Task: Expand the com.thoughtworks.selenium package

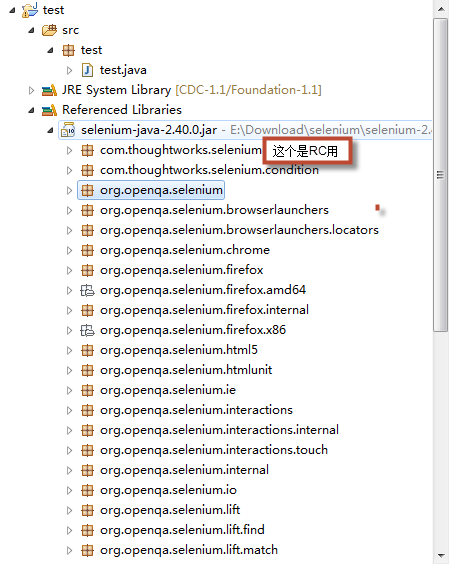Action: pyautogui.click(x=69, y=151)
